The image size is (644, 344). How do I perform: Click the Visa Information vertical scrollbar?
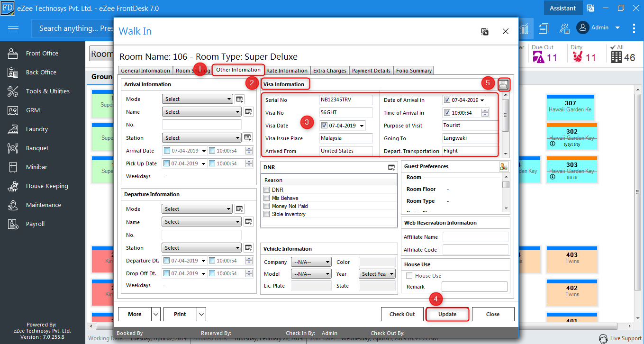pos(506,125)
